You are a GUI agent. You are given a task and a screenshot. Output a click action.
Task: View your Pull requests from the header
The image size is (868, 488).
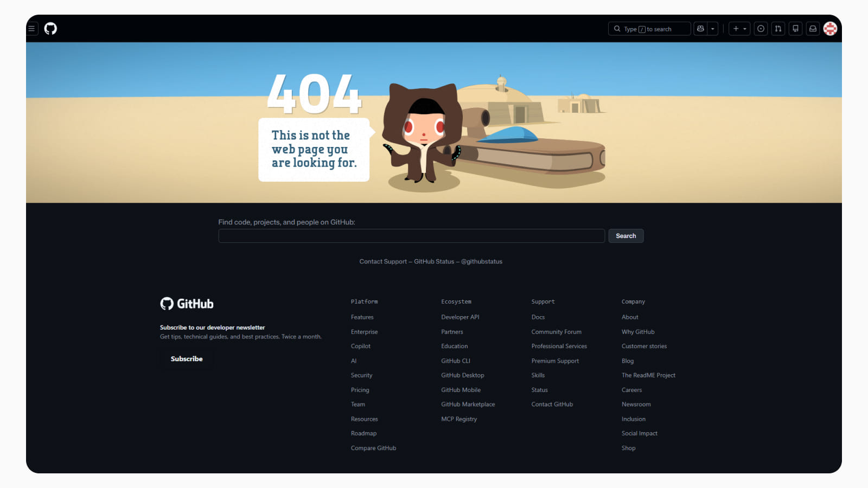point(778,28)
